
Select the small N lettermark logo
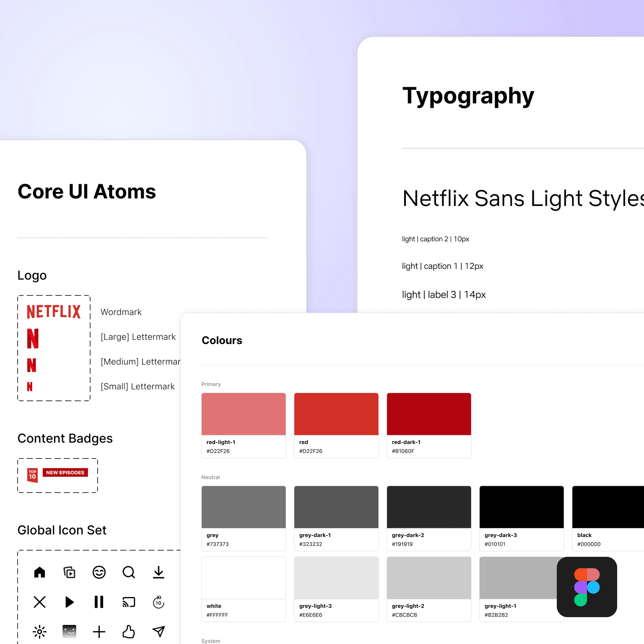tap(30, 387)
